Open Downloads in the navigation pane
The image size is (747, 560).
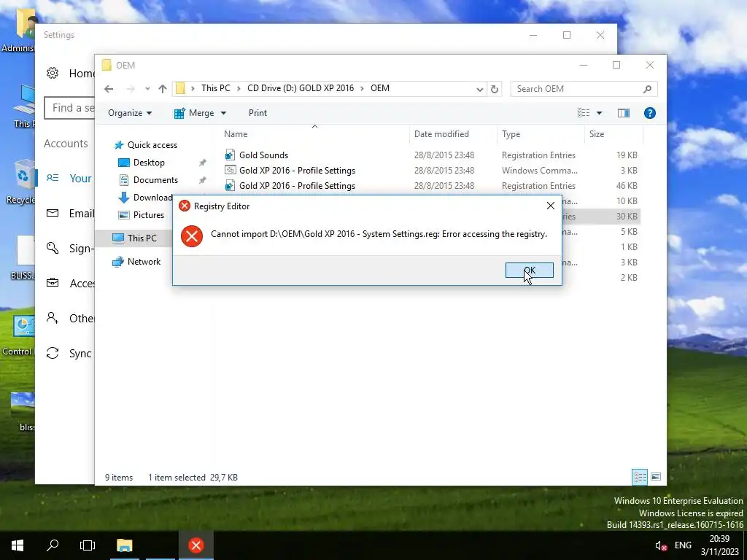coord(152,198)
